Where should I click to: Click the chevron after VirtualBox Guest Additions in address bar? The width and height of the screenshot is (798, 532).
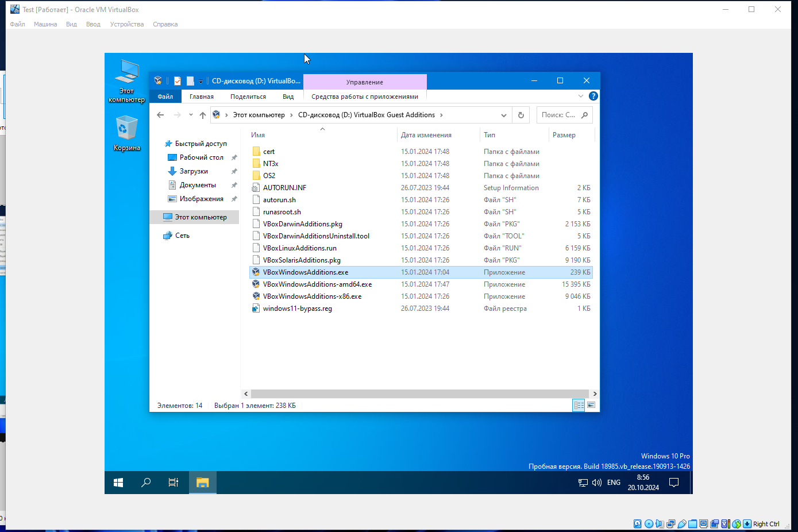pos(441,115)
